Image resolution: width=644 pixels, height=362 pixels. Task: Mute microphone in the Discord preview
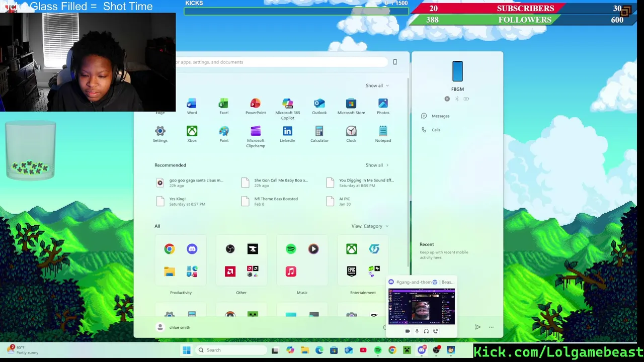click(x=417, y=331)
